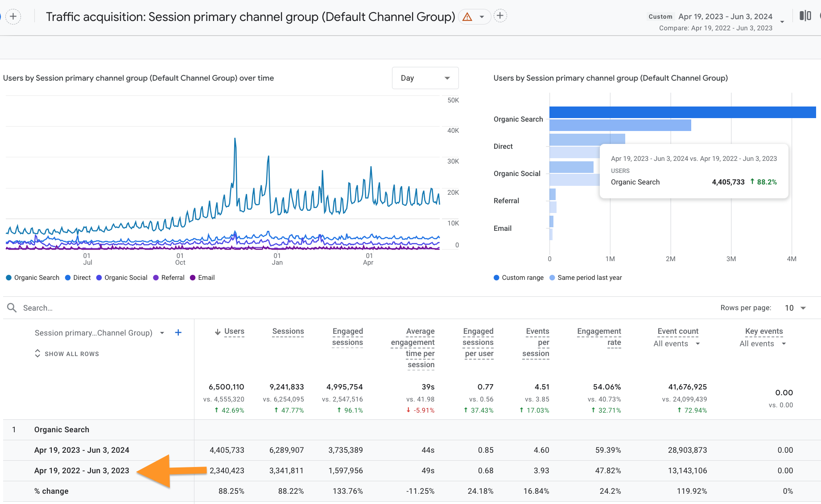Image resolution: width=821 pixels, height=504 pixels.
Task: Click the search magnifier icon
Action: pyautogui.click(x=12, y=308)
